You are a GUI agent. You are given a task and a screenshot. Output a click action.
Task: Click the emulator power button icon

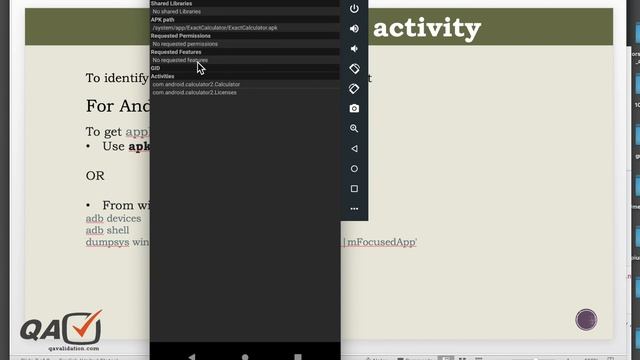[x=354, y=9]
